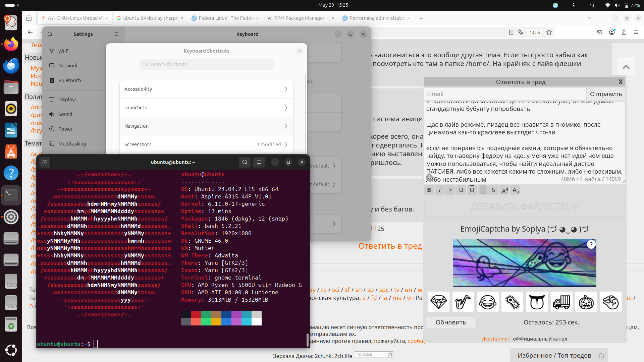Screen dimensions: 644x362
Task: Click the Search shortcuts input field
Action: tap(206, 64)
